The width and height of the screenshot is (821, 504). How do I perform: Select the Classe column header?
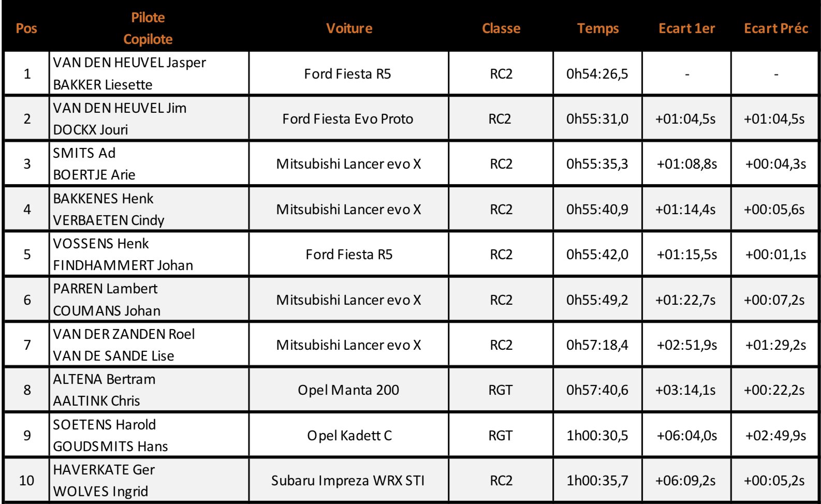(x=501, y=28)
